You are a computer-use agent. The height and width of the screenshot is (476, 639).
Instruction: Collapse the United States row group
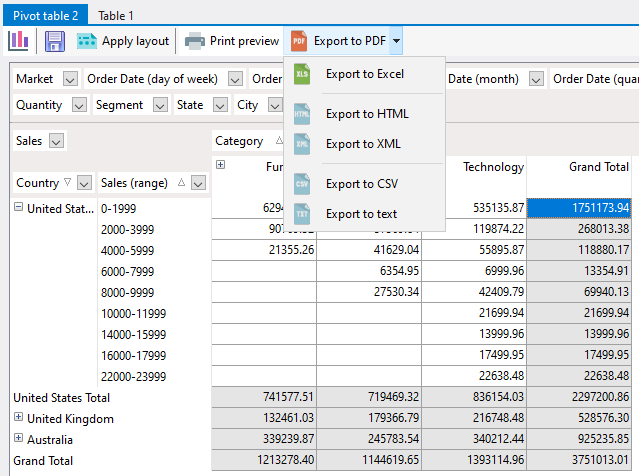(x=18, y=208)
